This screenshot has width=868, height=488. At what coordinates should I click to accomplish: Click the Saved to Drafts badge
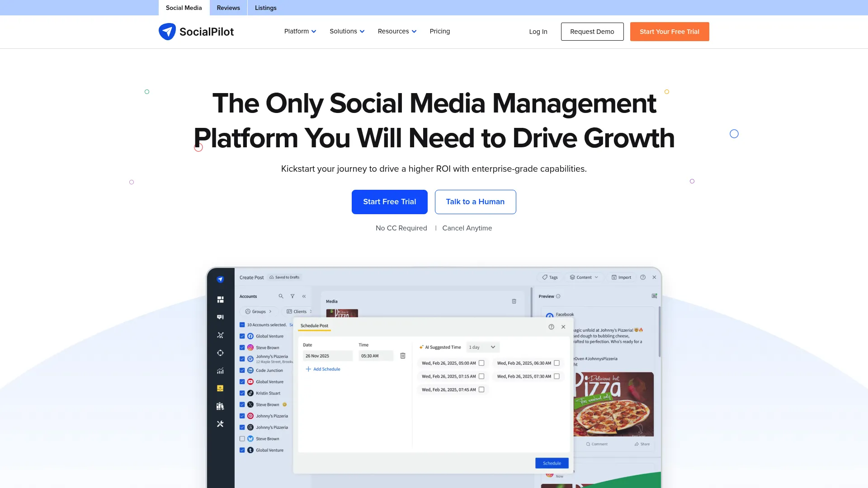(284, 277)
